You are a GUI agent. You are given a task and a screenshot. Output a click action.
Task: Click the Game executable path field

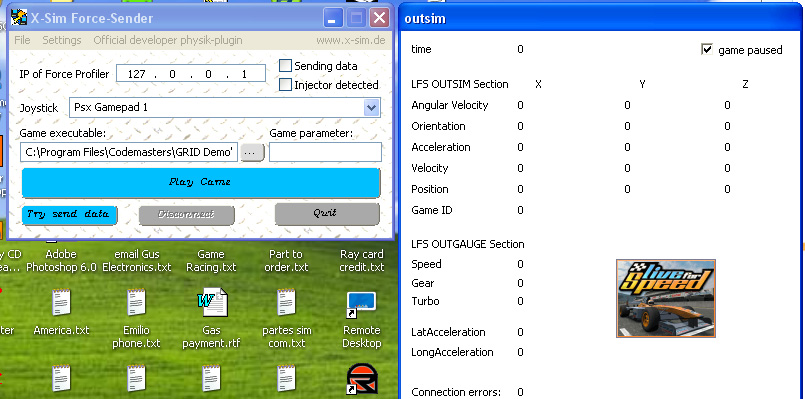[x=129, y=153]
